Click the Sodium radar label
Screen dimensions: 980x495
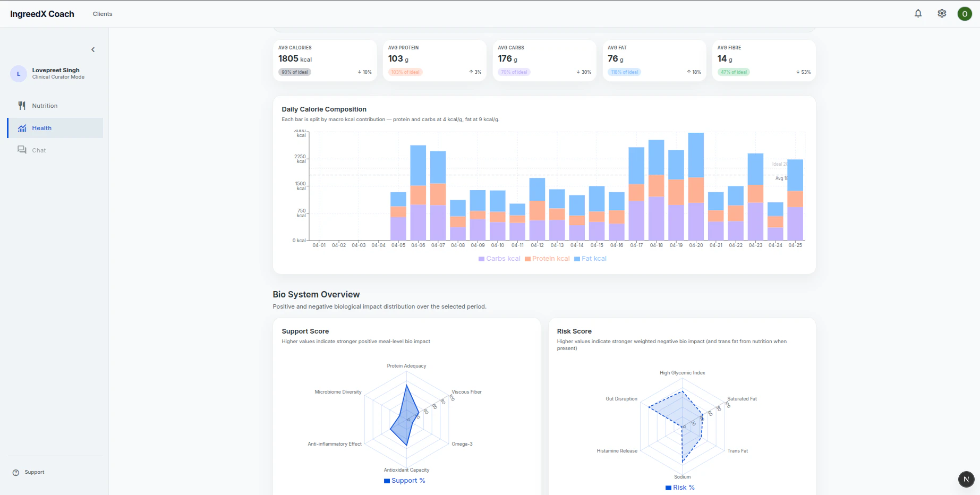683,477
